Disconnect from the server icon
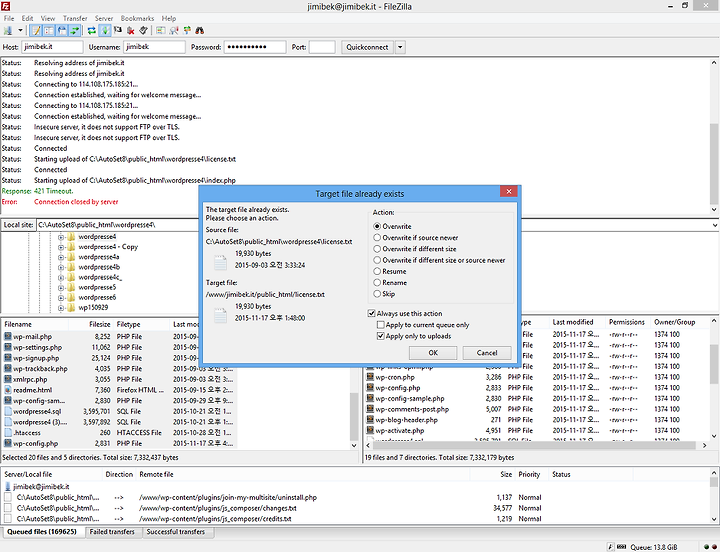 click(x=131, y=31)
